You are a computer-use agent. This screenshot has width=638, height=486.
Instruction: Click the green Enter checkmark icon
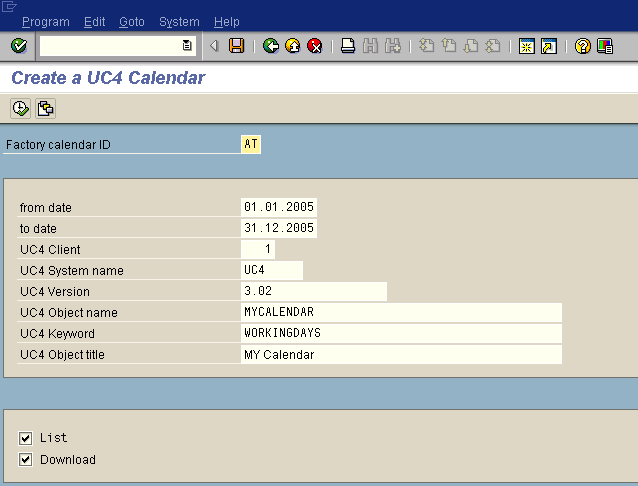click(18, 46)
